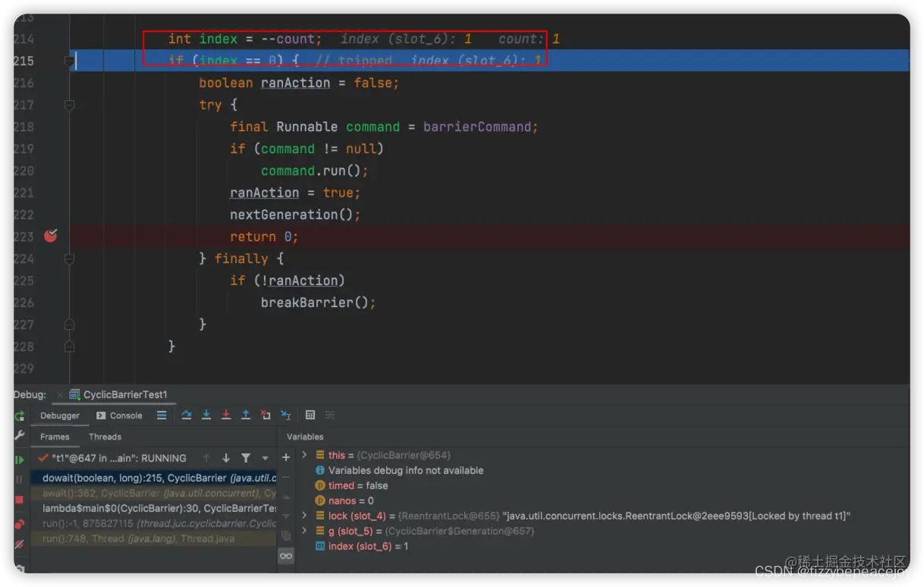
Task: Select 'index (slot_6) = 1' variable
Action: 362,546
